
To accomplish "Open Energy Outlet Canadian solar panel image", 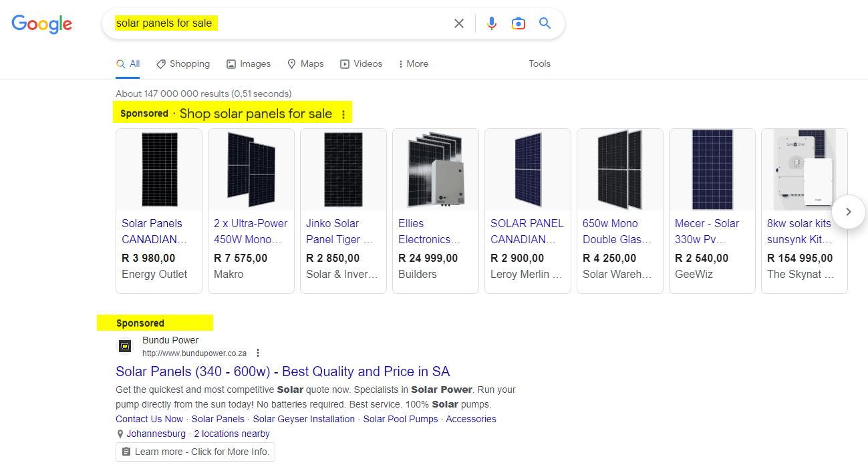I will (159, 170).
